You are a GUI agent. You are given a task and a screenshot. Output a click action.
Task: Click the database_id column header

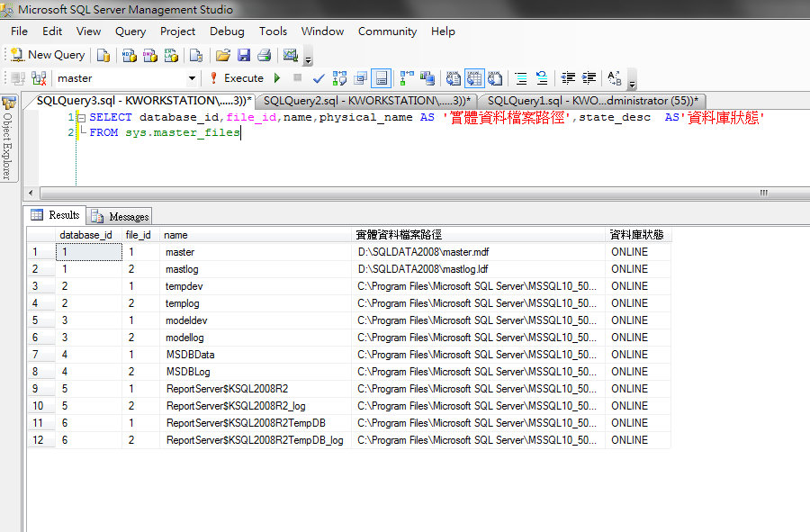88,235
